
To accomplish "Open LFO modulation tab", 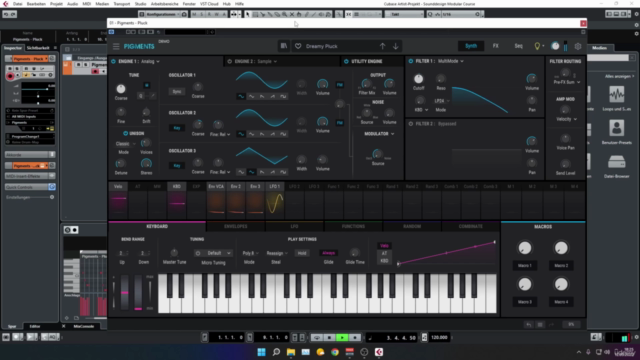I will pos(294,227).
